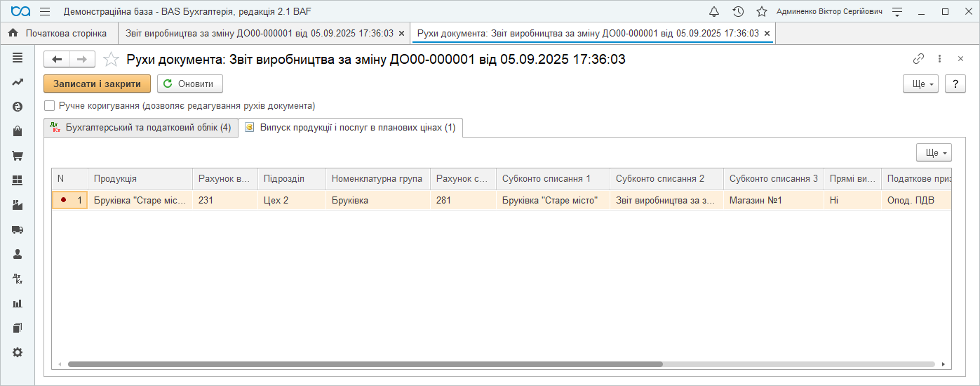This screenshot has height=386, width=980.
Task: Open sidebar Дт/Кт operations section
Action: (x=18, y=279)
